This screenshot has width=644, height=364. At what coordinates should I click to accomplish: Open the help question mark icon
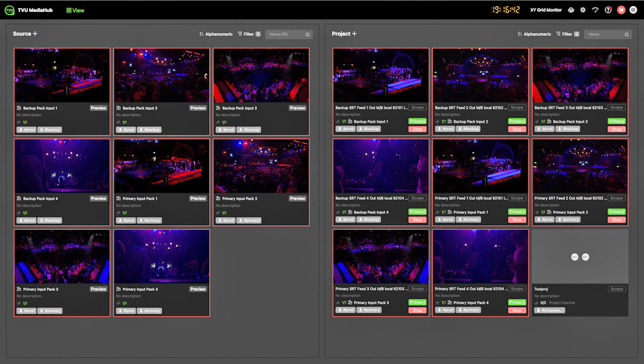[x=608, y=10]
